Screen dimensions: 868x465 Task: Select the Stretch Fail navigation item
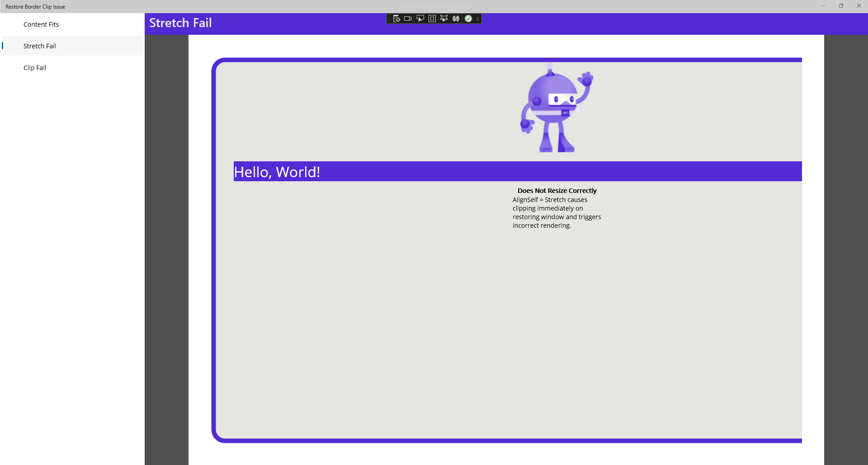(x=40, y=46)
